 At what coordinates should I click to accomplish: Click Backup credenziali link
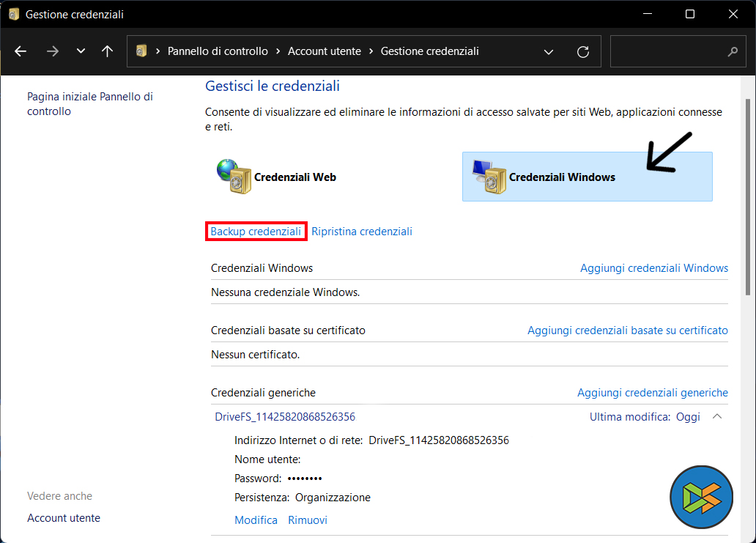(255, 232)
